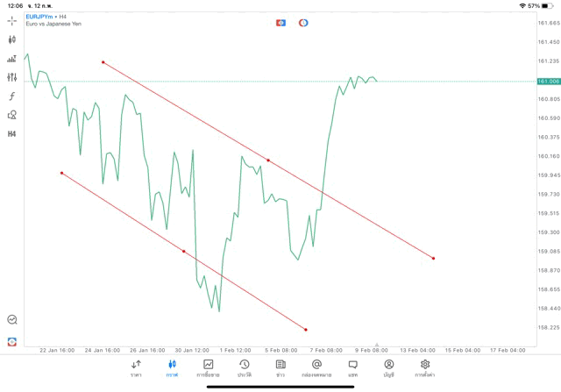Image resolution: width=561 pixels, height=392 pixels.
Task: Open chart settings sliders icon
Action: (11, 77)
